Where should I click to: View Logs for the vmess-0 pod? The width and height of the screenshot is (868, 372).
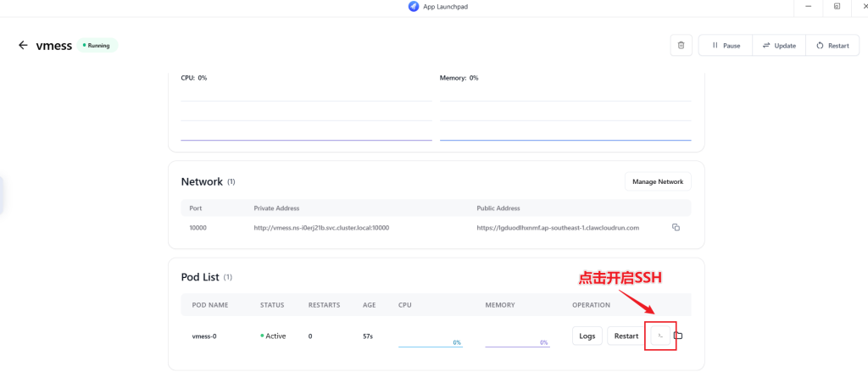587,336
